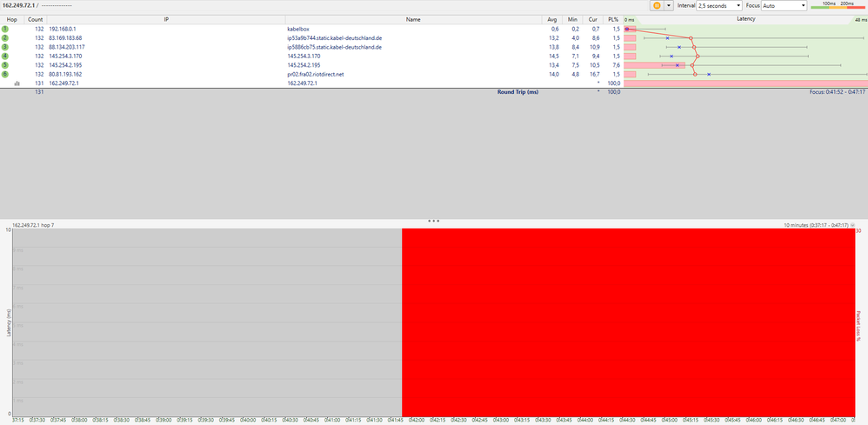868x425 pixels.
Task: Click the 7,6 packet loss value for hop 5
Action: click(616, 64)
